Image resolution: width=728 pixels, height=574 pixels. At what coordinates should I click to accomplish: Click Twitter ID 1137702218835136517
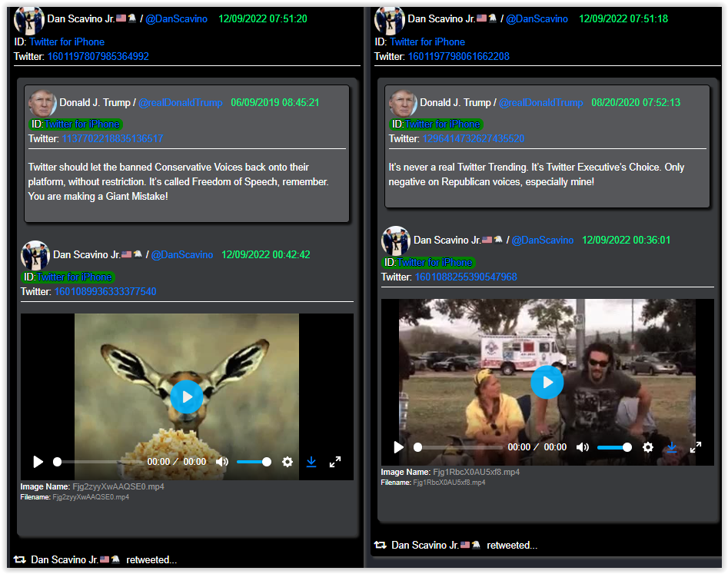(x=112, y=138)
